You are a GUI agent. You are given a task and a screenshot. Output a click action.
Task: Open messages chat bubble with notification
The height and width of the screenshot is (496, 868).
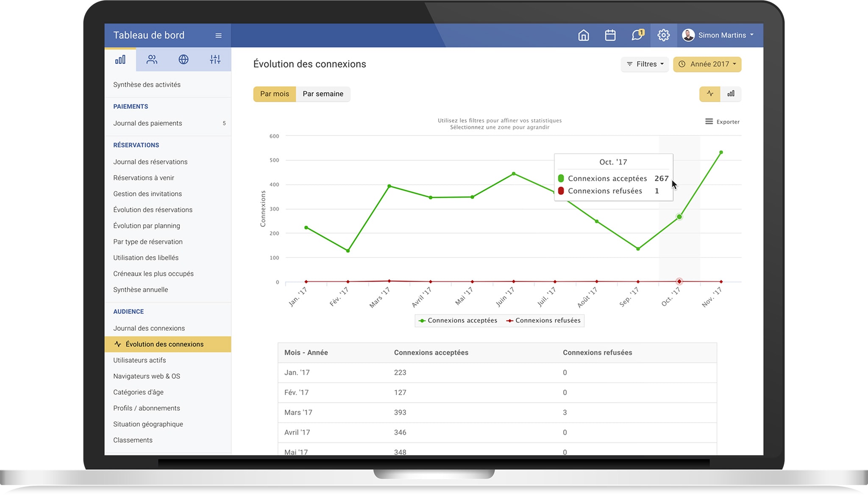click(x=637, y=35)
